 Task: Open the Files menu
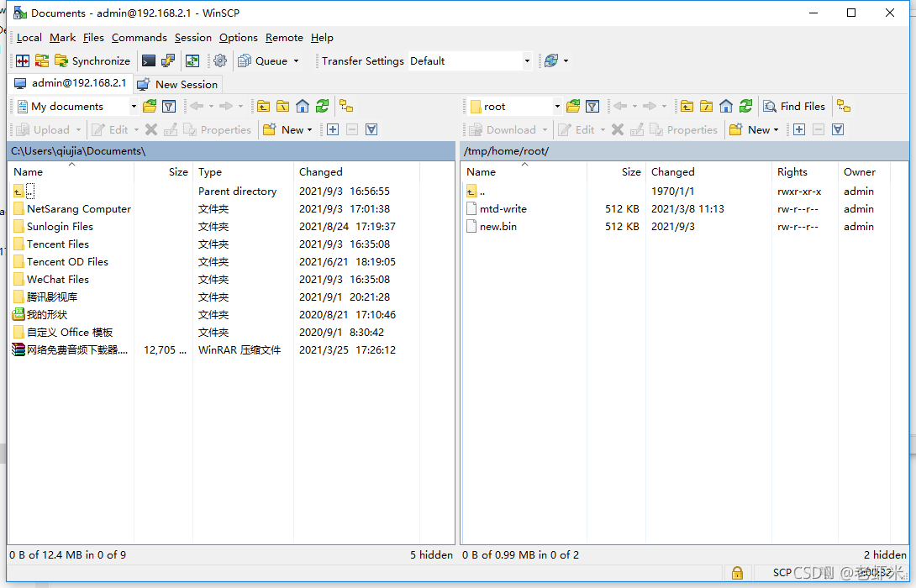tap(93, 37)
